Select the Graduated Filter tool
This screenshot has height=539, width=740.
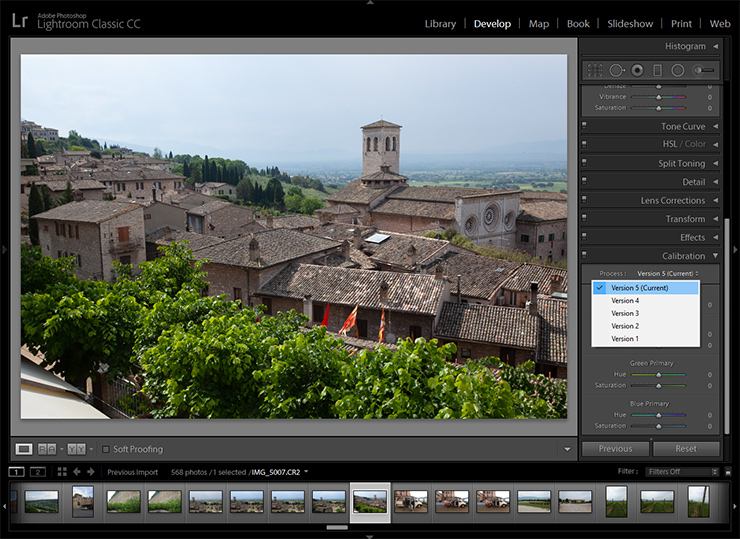tap(657, 71)
